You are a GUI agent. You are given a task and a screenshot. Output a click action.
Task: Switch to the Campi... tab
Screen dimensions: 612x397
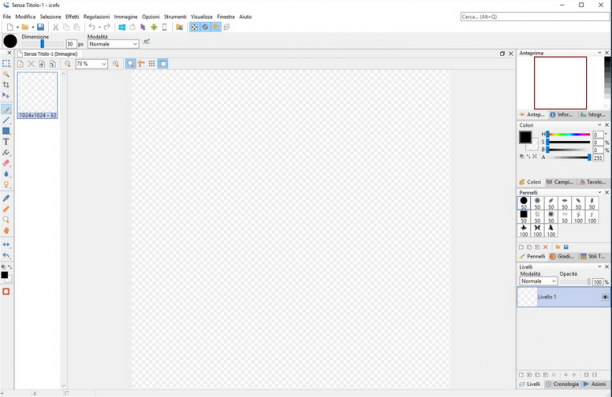tap(560, 182)
